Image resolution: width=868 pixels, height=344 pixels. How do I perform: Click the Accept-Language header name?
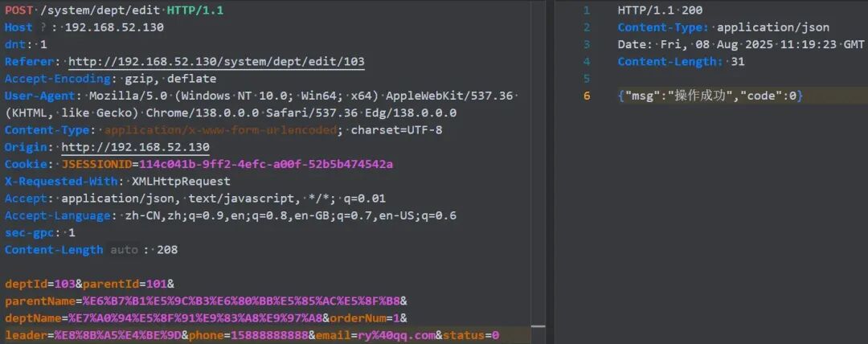tap(58, 215)
